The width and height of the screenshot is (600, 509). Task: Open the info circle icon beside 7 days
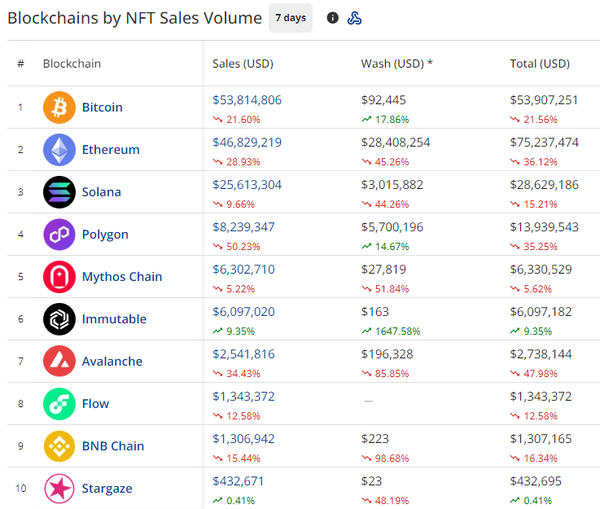tap(333, 18)
